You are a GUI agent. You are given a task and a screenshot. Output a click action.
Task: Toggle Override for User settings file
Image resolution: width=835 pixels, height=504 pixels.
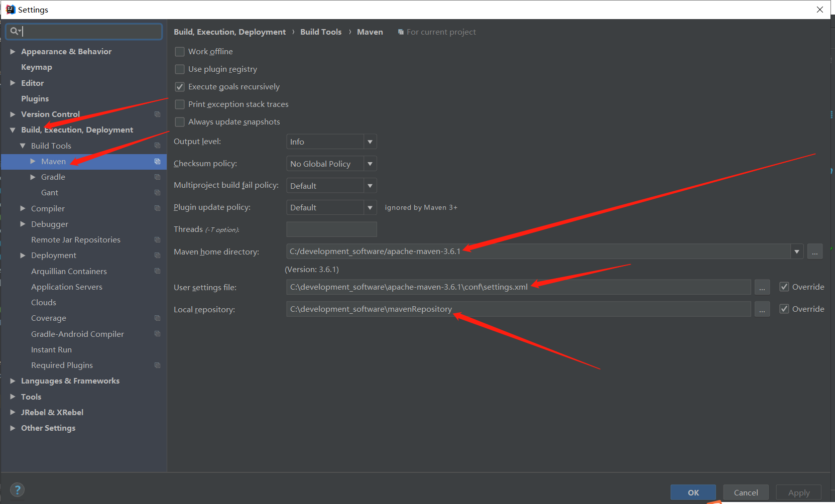[x=784, y=287]
